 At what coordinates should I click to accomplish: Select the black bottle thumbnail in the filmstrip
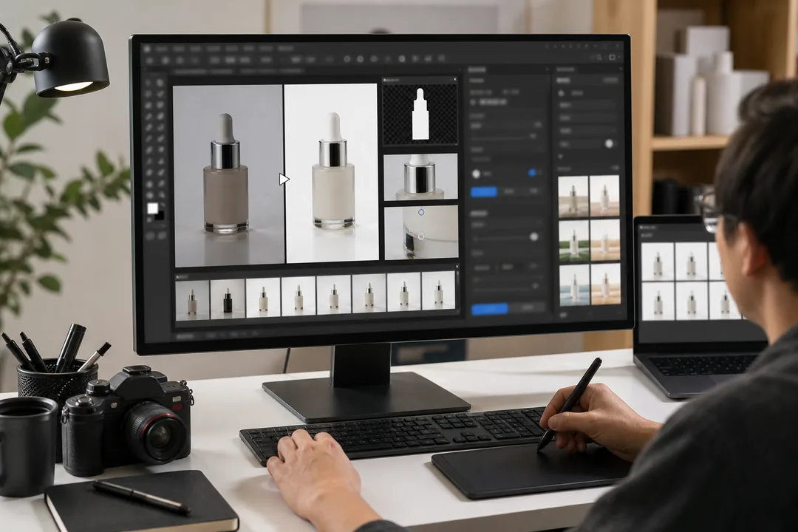click(228, 299)
